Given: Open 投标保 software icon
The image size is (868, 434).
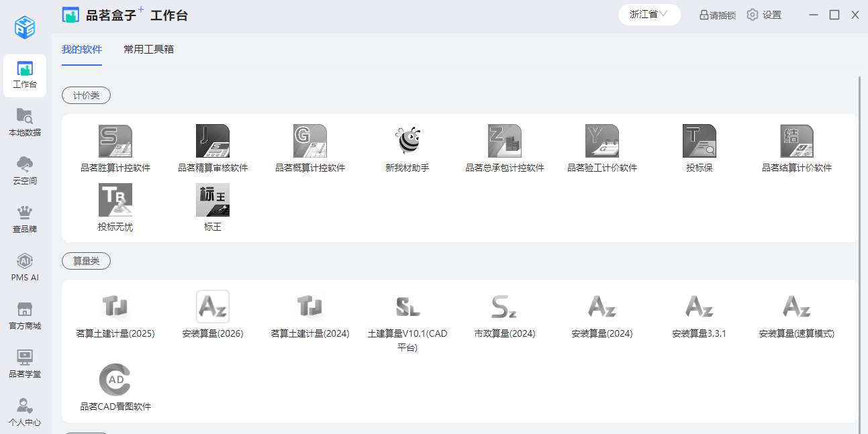Looking at the screenshot, I should click(699, 142).
